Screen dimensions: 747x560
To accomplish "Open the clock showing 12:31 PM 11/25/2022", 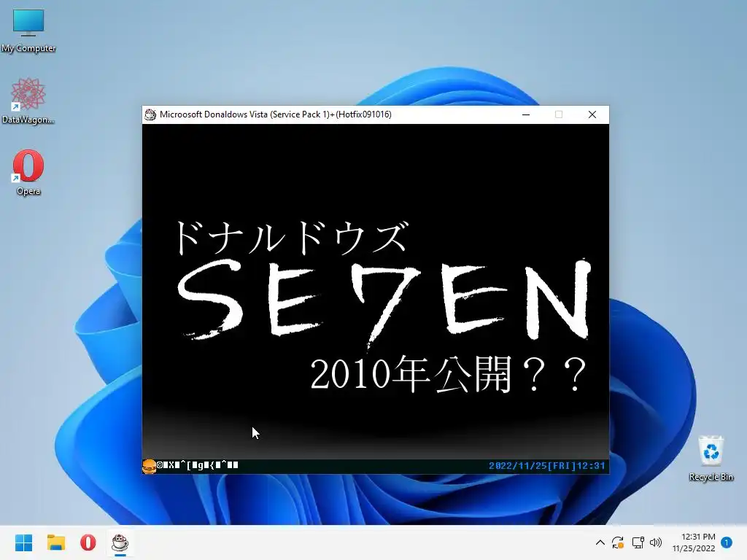I will click(x=694, y=542).
